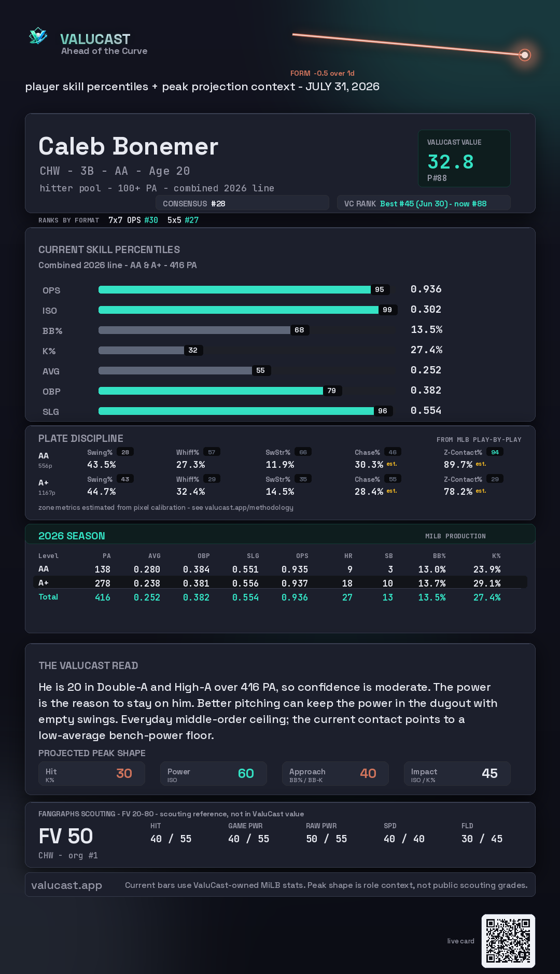Screen dimensions: 560x974
Task: Click the Approach 40 peak shape tile
Action: tap(335, 773)
